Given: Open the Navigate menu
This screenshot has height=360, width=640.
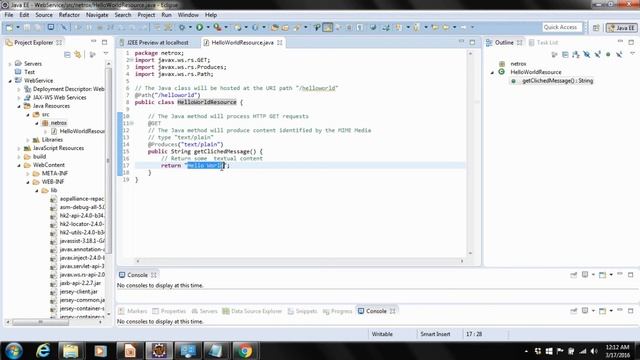Looking at the screenshot, I should [97, 15].
